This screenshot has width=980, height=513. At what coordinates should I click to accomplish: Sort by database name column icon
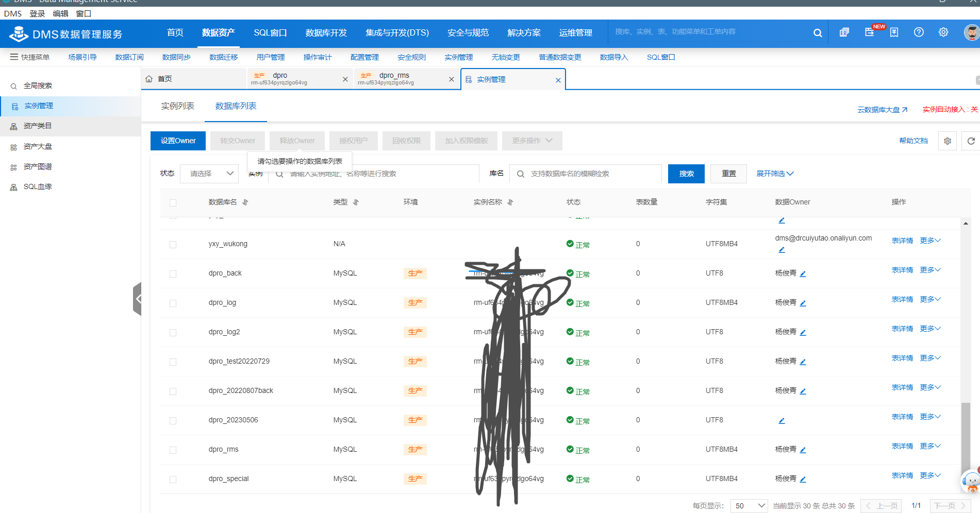(x=245, y=202)
